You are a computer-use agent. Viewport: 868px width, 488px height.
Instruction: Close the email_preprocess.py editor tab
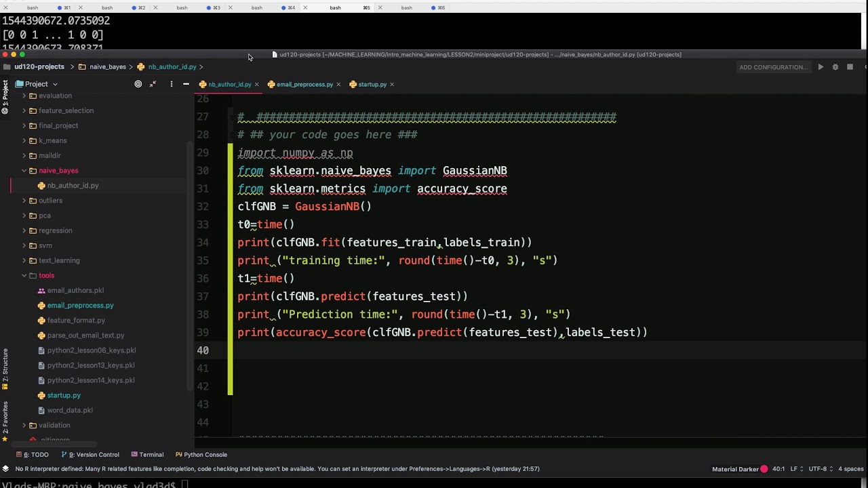tap(338, 85)
